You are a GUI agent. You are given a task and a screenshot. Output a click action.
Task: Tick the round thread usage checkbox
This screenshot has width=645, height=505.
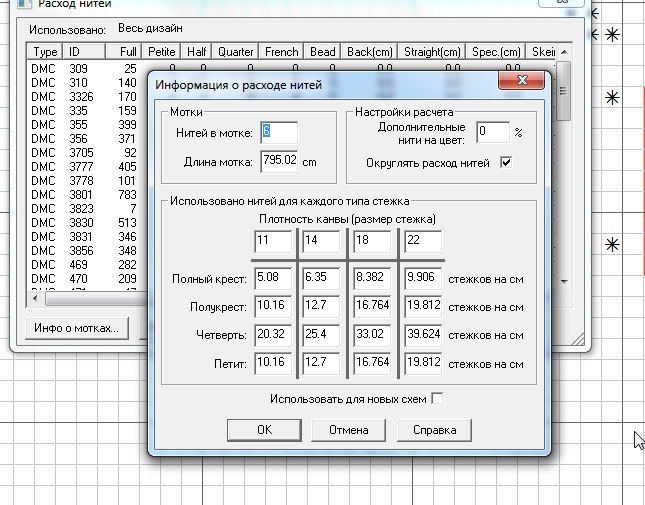point(506,163)
